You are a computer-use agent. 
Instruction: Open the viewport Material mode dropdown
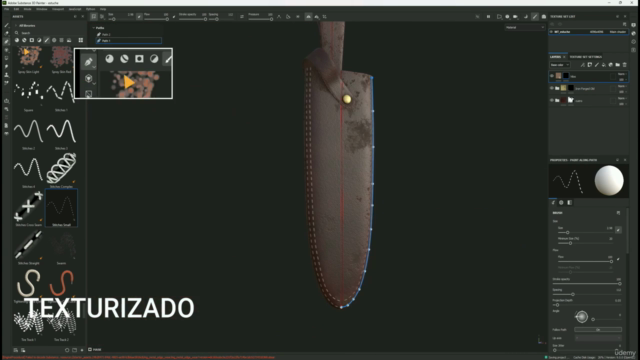click(524, 27)
